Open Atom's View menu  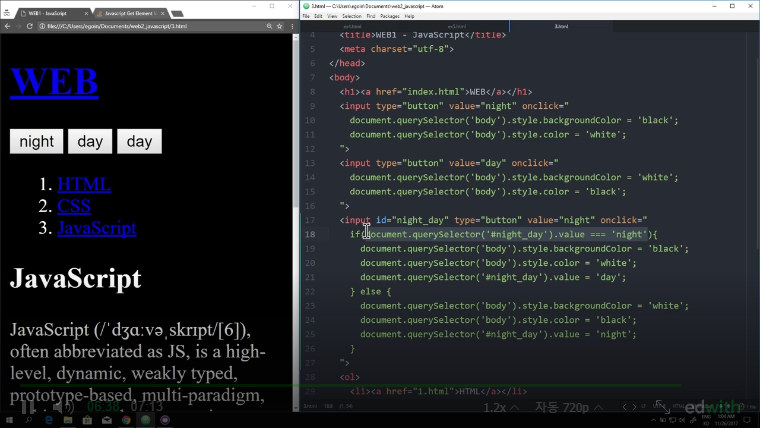332,16
